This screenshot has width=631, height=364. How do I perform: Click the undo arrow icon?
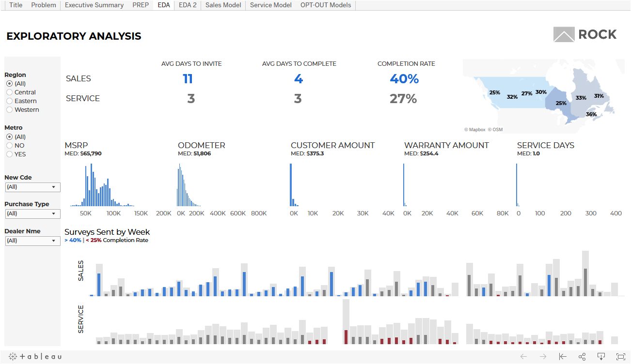coord(523,357)
